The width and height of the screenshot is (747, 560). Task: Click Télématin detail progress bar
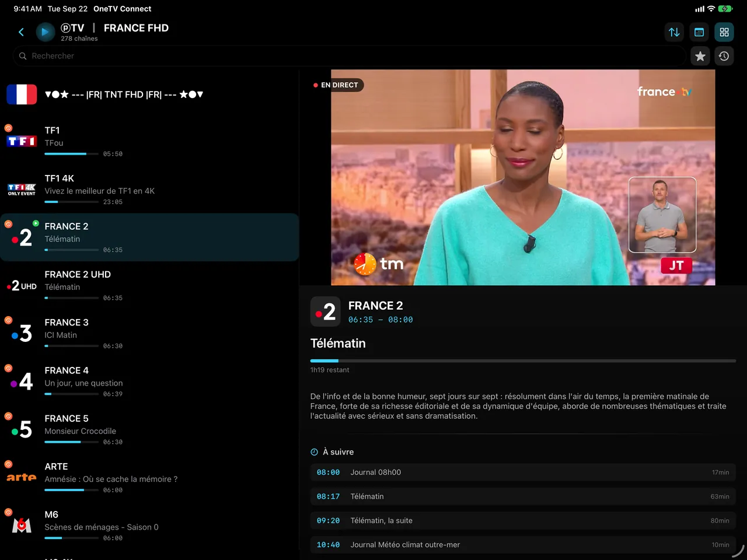(523, 360)
